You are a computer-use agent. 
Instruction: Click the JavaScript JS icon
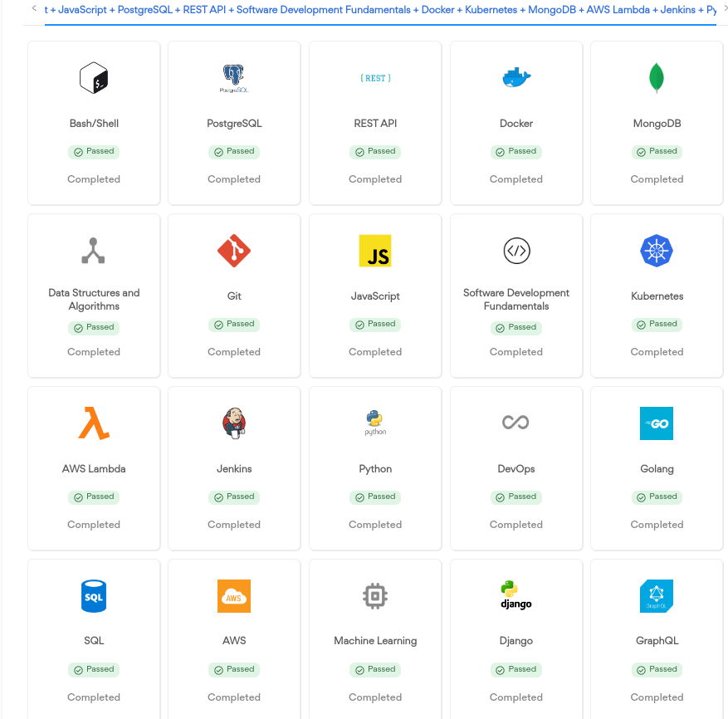(x=375, y=251)
